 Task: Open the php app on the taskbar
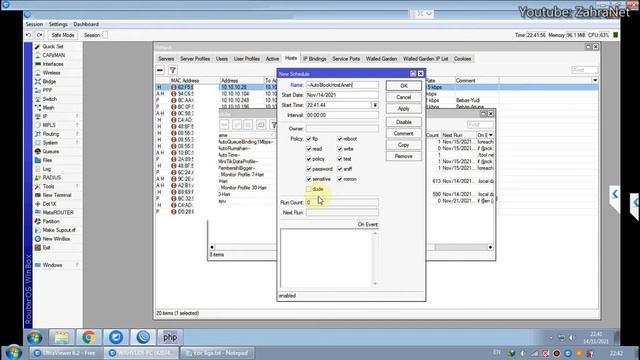pos(170,337)
